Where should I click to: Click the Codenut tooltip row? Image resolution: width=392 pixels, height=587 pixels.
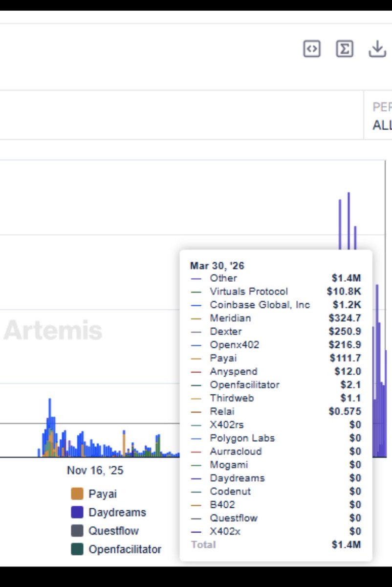coord(276,491)
